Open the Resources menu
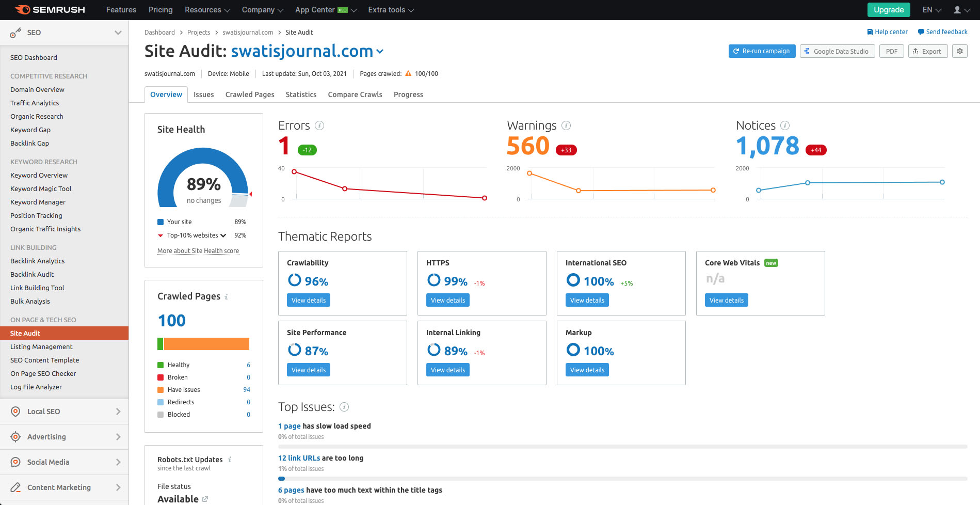 [x=207, y=10]
